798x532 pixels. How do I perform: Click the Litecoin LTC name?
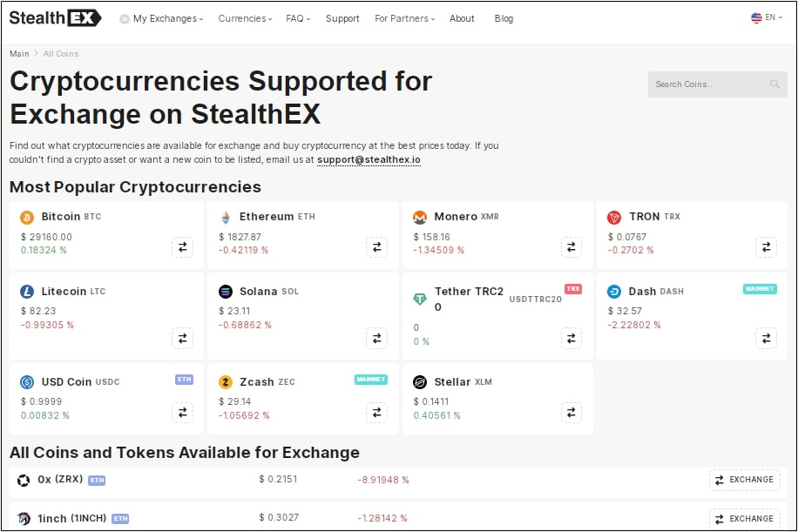click(x=73, y=292)
